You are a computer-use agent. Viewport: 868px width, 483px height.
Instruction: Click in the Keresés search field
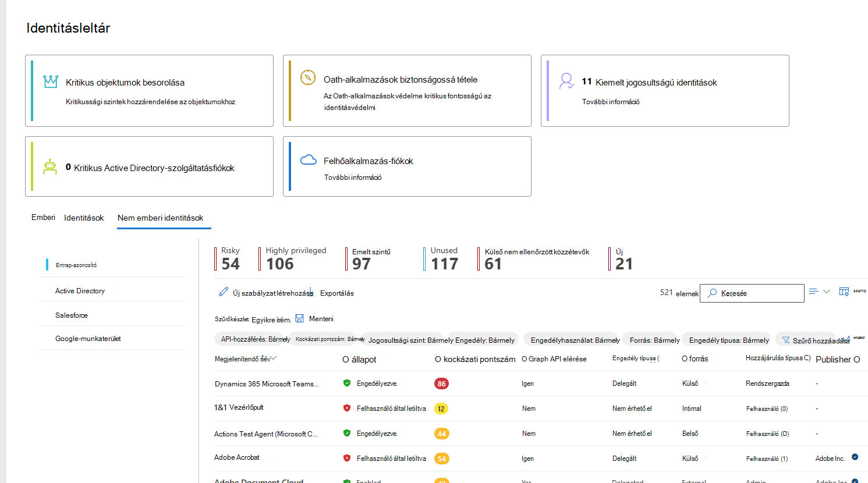click(x=752, y=293)
